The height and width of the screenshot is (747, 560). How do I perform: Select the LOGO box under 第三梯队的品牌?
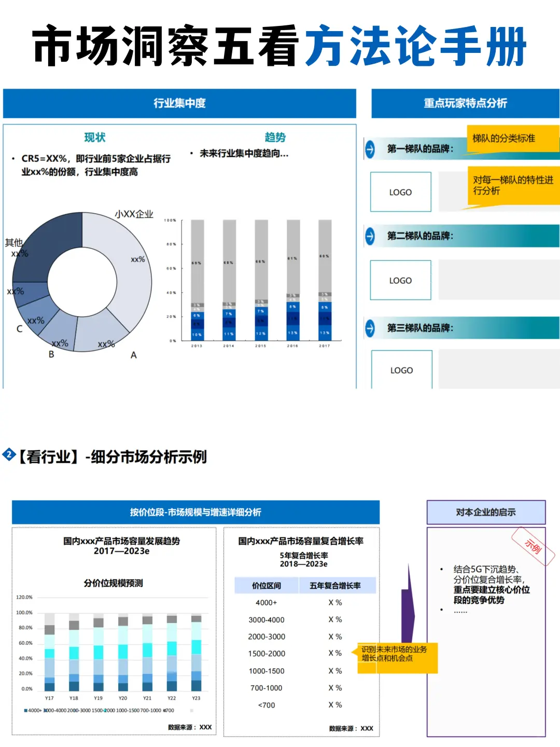(x=402, y=369)
